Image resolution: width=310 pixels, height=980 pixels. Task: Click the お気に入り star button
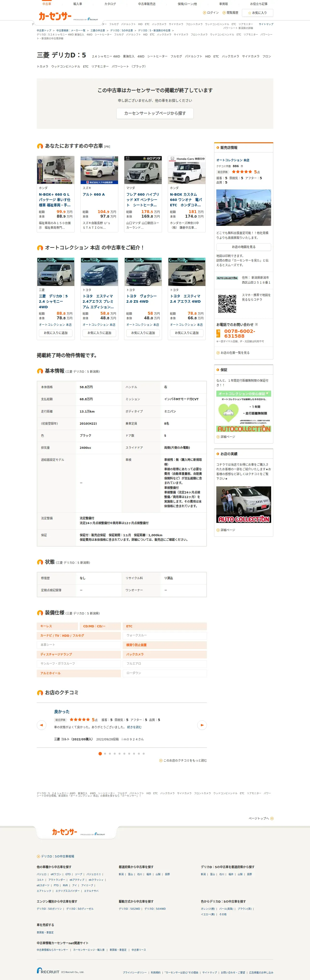coord(258,13)
